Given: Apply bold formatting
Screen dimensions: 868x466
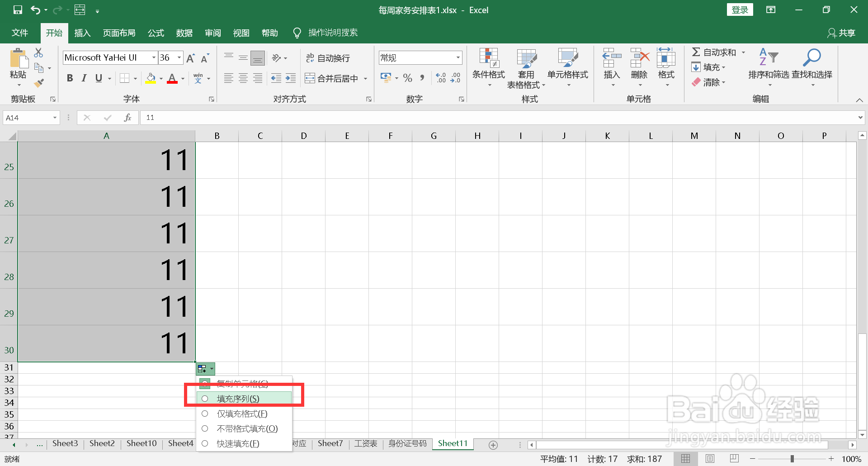Looking at the screenshot, I should [69, 78].
